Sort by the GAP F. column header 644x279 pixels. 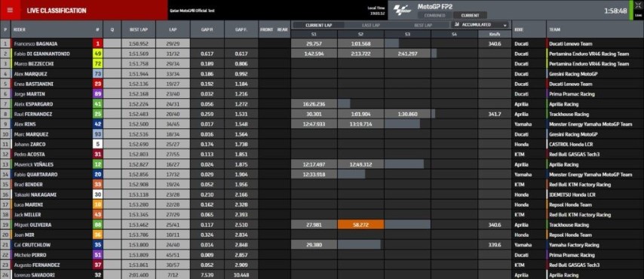[241, 29]
